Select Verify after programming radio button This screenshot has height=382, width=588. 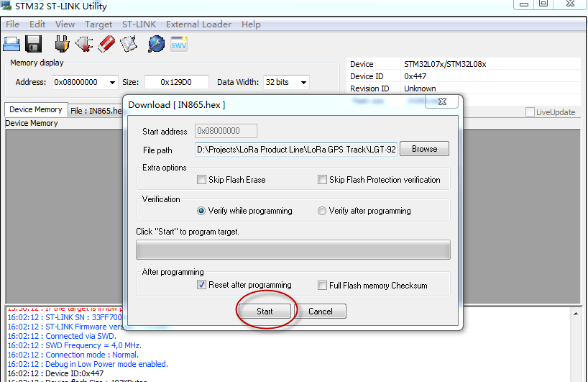click(322, 211)
